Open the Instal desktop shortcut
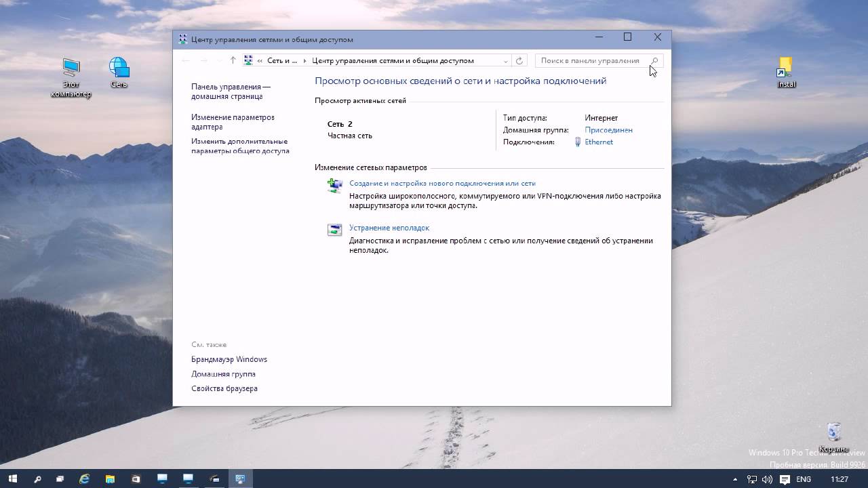868x488 pixels. pyautogui.click(x=786, y=73)
